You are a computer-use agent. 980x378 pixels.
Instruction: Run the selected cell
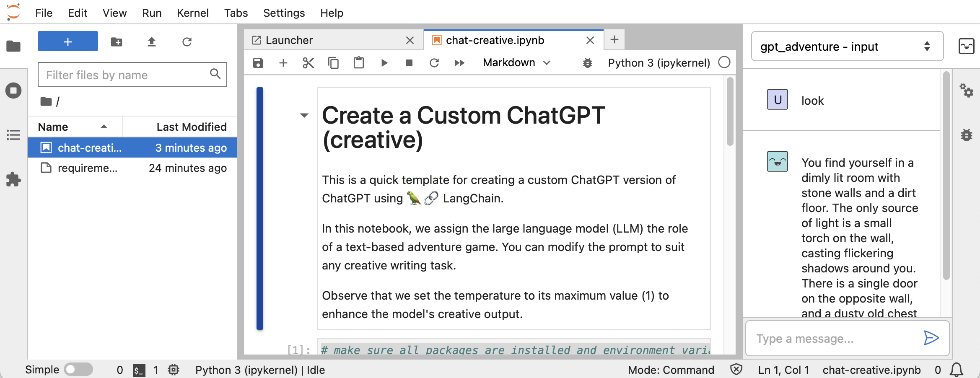click(384, 63)
